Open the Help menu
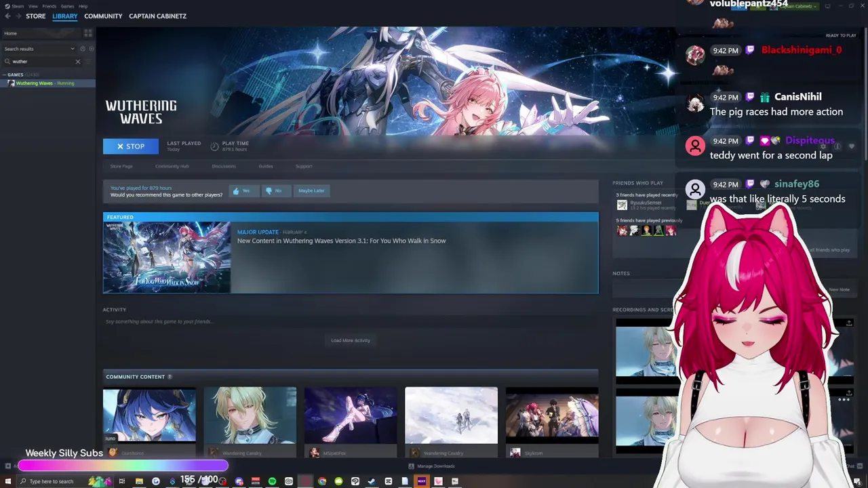 tap(83, 6)
